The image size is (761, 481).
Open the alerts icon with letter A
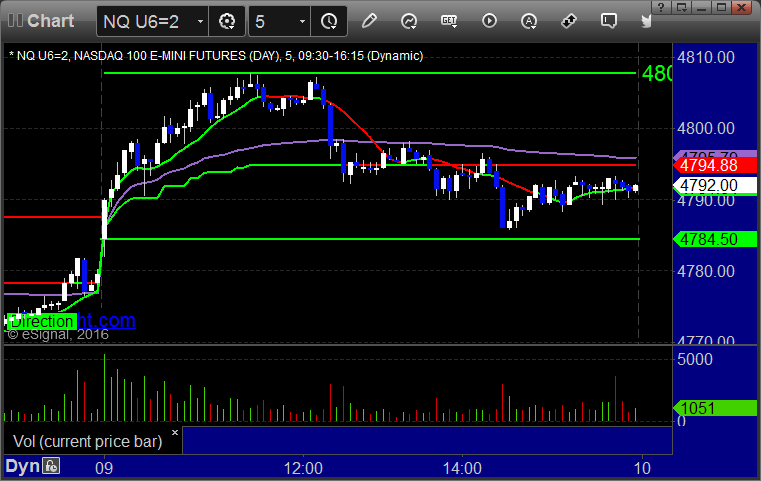click(x=529, y=21)
